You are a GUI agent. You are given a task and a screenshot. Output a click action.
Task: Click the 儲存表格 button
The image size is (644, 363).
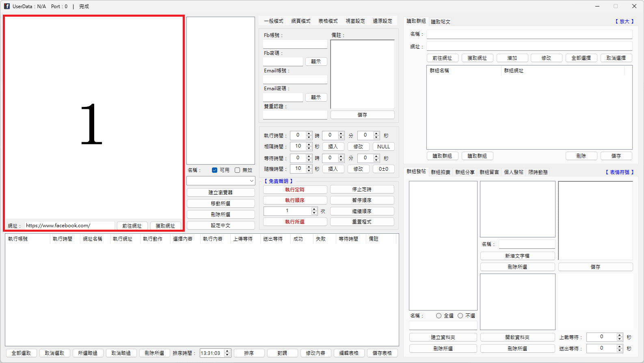[383, 353]
